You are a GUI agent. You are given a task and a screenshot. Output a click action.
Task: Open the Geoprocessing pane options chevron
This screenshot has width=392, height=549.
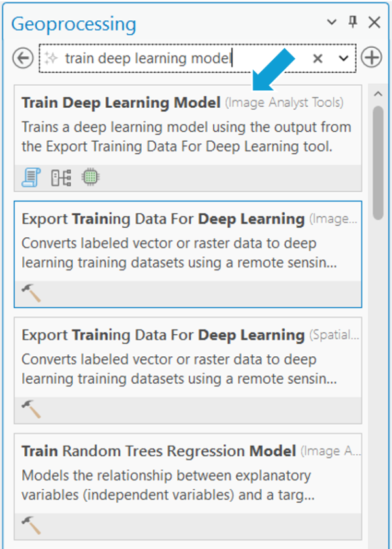click(332, 23)
